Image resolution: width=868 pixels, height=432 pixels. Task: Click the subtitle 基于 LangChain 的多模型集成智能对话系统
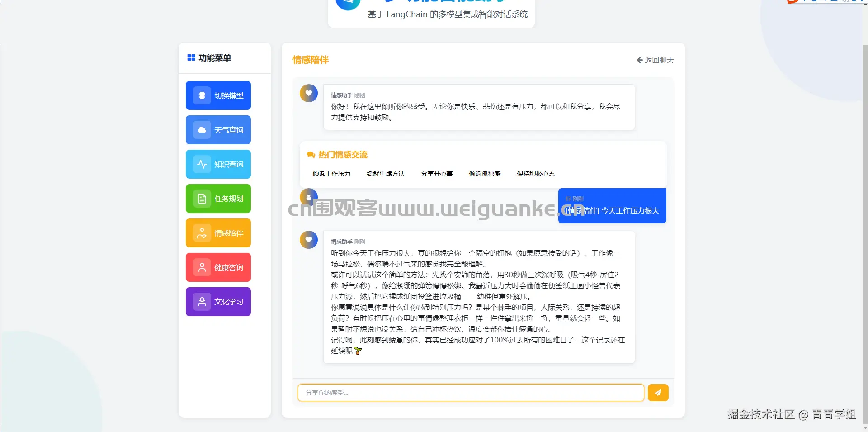tap(448, 14)
